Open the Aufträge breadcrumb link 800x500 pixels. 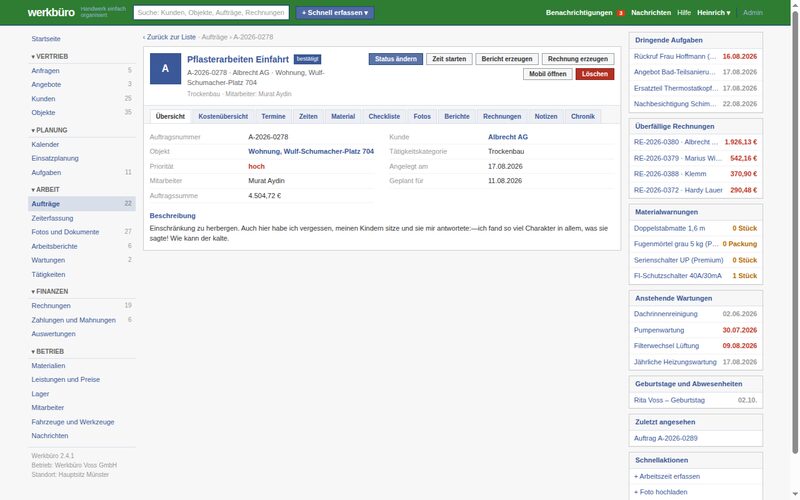tap(214, 37)
